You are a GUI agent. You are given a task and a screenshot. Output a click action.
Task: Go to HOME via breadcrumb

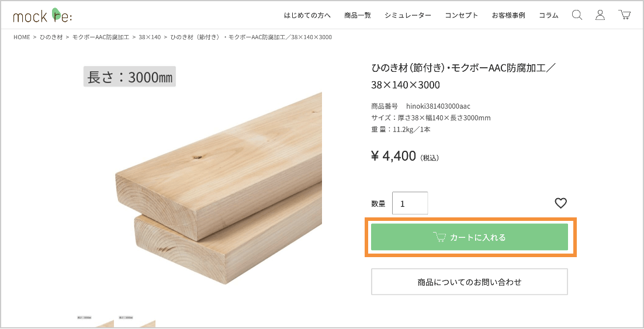click(22, 37)
